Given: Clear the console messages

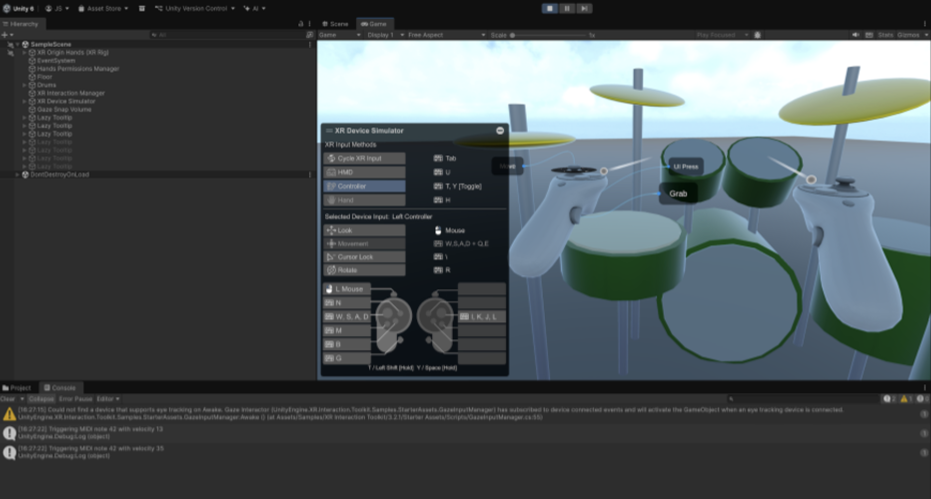Looking at the screenshot, I should coord(8,399).
